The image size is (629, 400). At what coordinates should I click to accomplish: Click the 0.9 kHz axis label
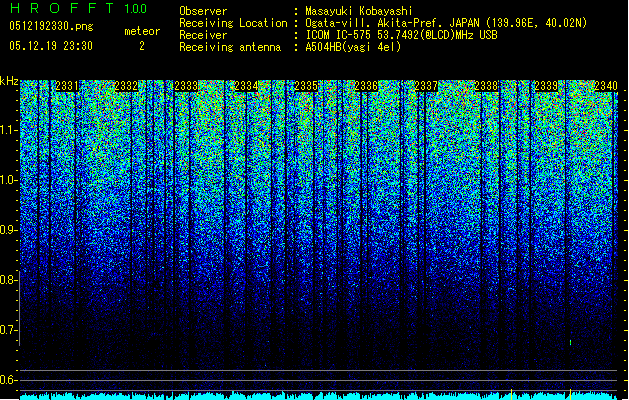click(9, 230)
